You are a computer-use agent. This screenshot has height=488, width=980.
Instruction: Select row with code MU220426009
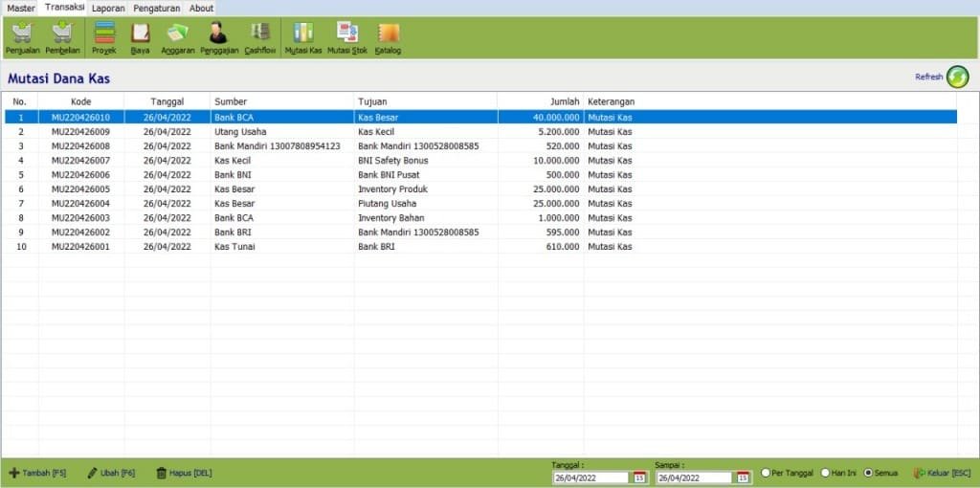tap(480, 132)
